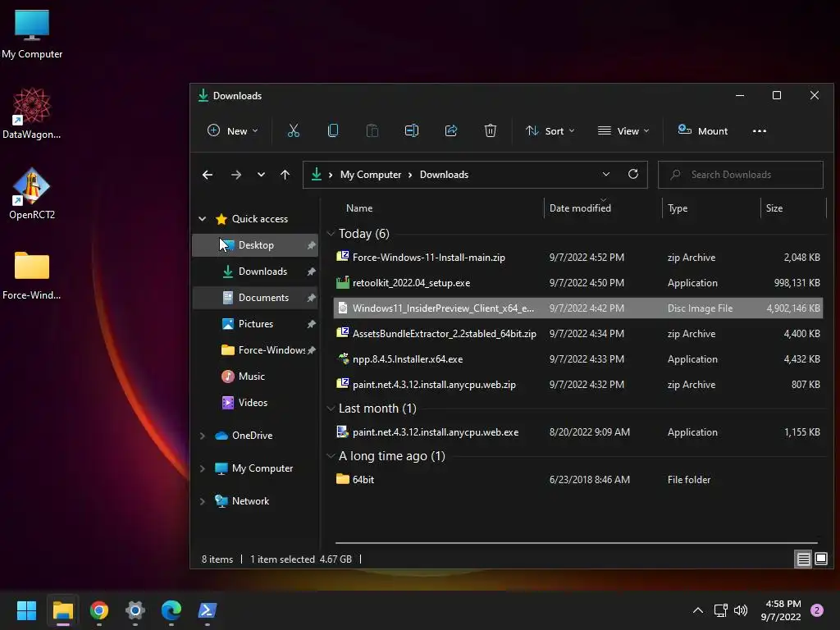
Task: Select Pictures in Quick access
Action: pos(255,324)
